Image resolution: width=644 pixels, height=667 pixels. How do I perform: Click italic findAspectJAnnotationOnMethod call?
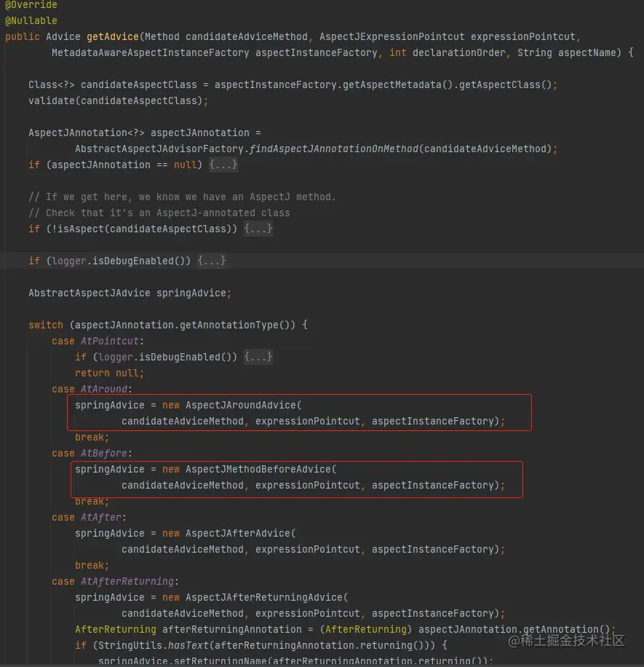pyautogui.click(x=334, y=149)
